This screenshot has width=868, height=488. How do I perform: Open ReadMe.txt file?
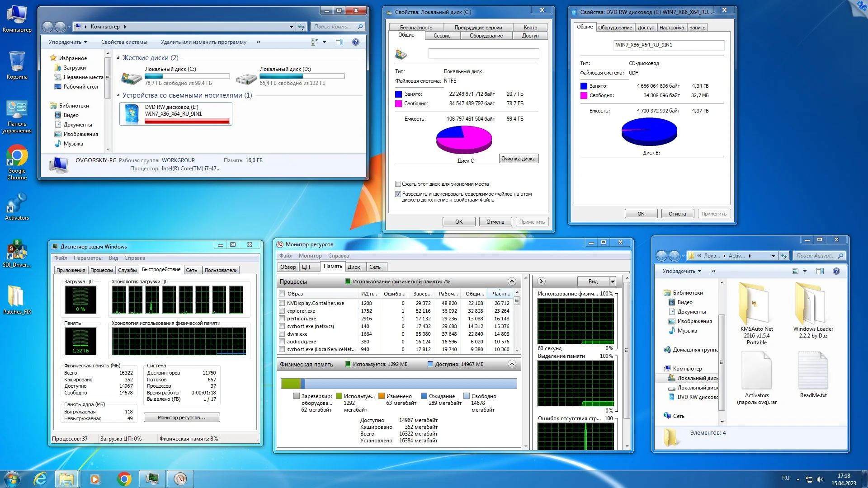[x=813, y=371]
